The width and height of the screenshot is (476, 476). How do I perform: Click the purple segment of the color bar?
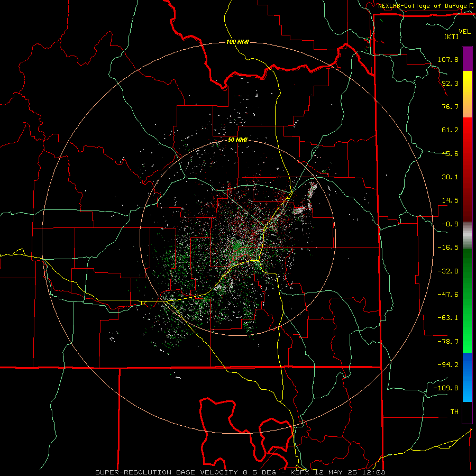point(467,59)
